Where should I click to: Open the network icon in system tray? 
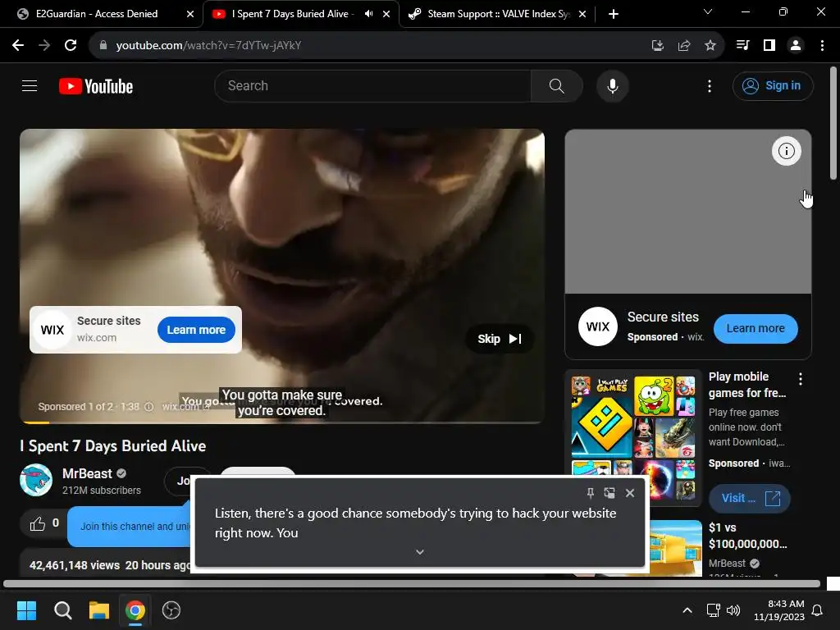[713, 610]
